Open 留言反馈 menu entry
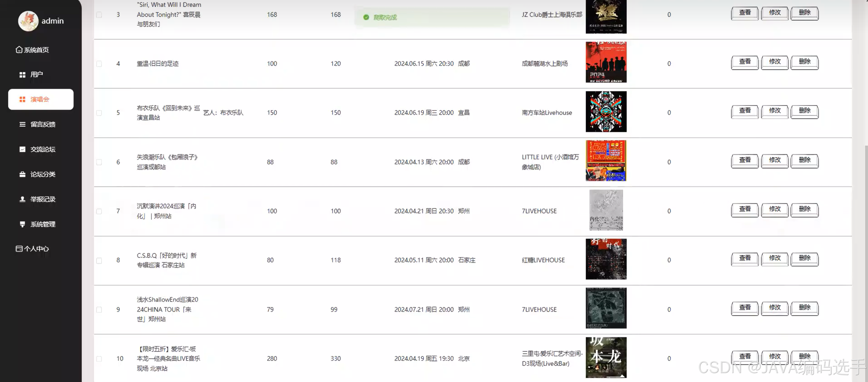Image resolution: width=868 pixels, height=382 pixels. [x=42, y=125]
